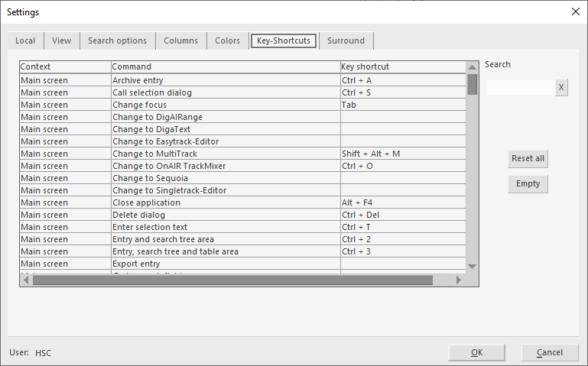
Task: Close the Settings dialog window
Action: pyautogui.click(x=575, y=11)
